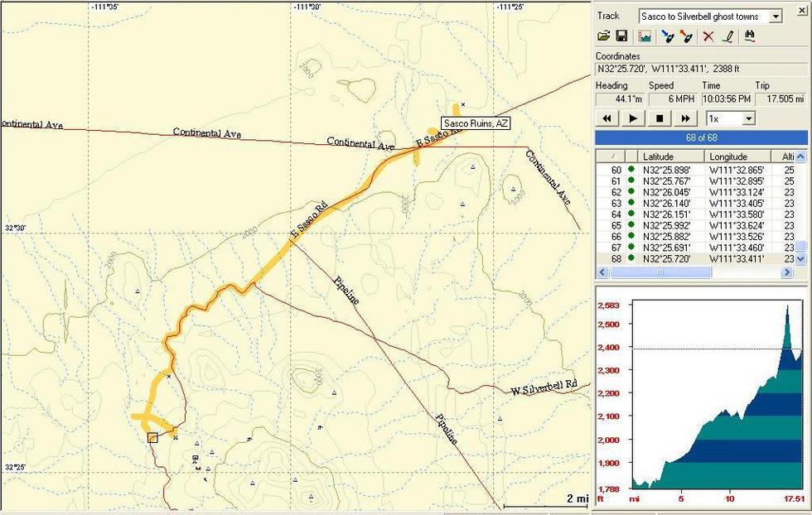Click point list scroll right arrow
This screenshot has height=515, width=812.
[787, 272]
